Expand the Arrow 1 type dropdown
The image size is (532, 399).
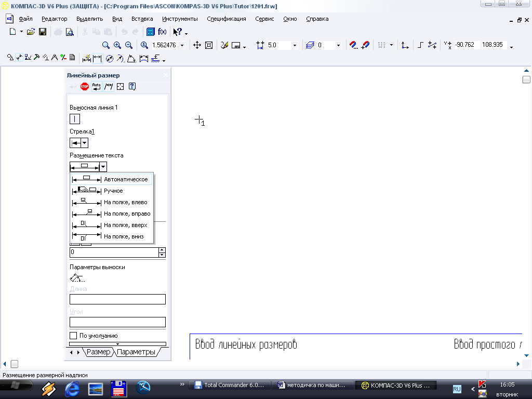tap(85, 143)
